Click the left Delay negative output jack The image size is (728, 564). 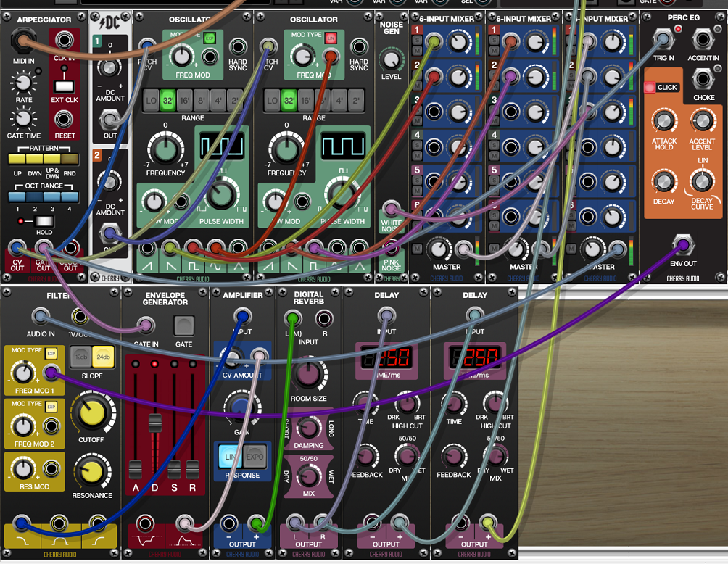click(371, 523)
